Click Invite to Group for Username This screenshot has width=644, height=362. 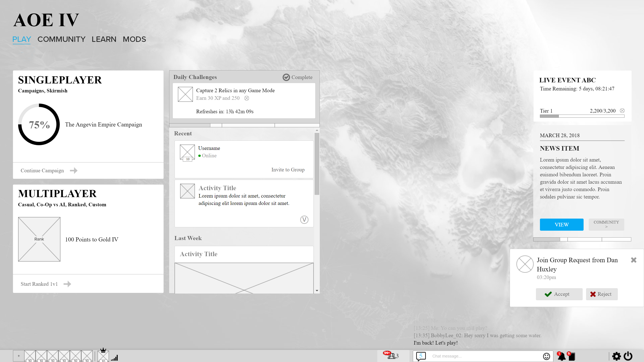tap(288, 170)
